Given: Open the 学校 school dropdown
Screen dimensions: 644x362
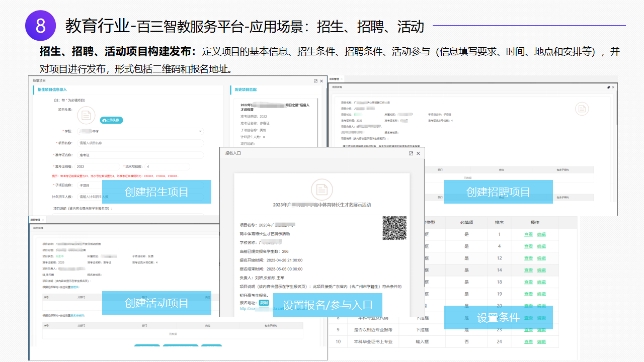Looking at the screenshot, I should coord(140,131).
